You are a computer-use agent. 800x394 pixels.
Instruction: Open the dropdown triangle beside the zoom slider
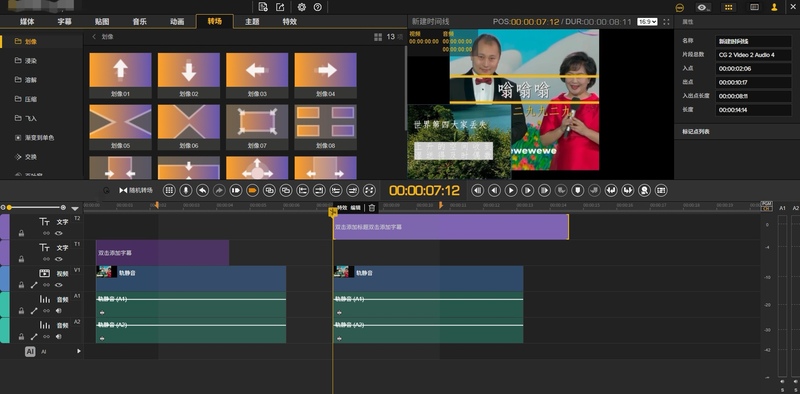[75, 208]
